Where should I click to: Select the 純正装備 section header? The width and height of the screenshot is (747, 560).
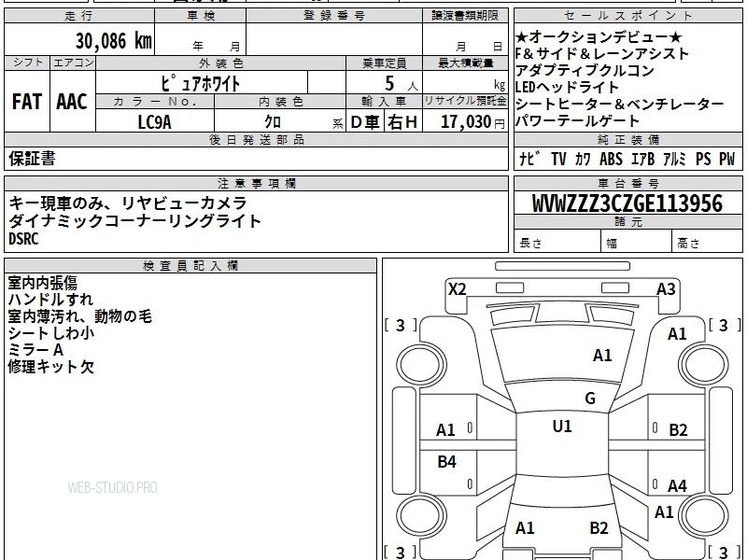coord(627,139)
